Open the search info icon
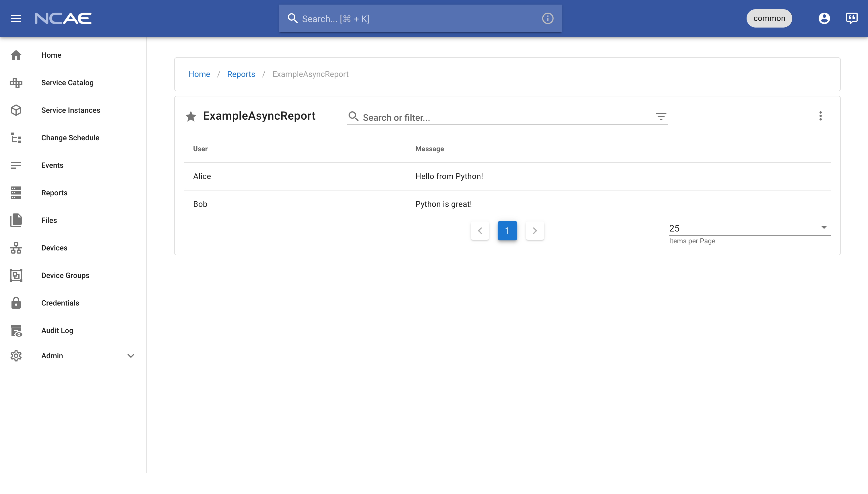The width and height of the screenshot is (868, 494). tap(548, 18)
